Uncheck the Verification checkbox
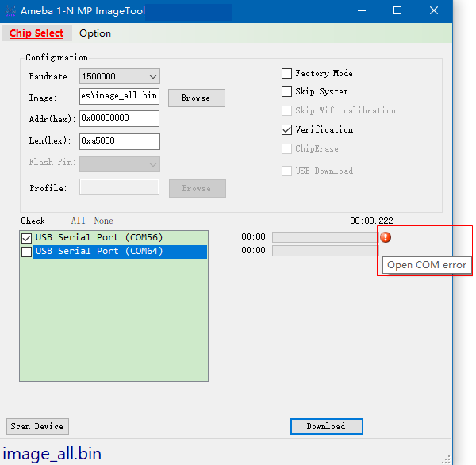The height and width of the screenshot is (465, 476). [x=287, y=129]
